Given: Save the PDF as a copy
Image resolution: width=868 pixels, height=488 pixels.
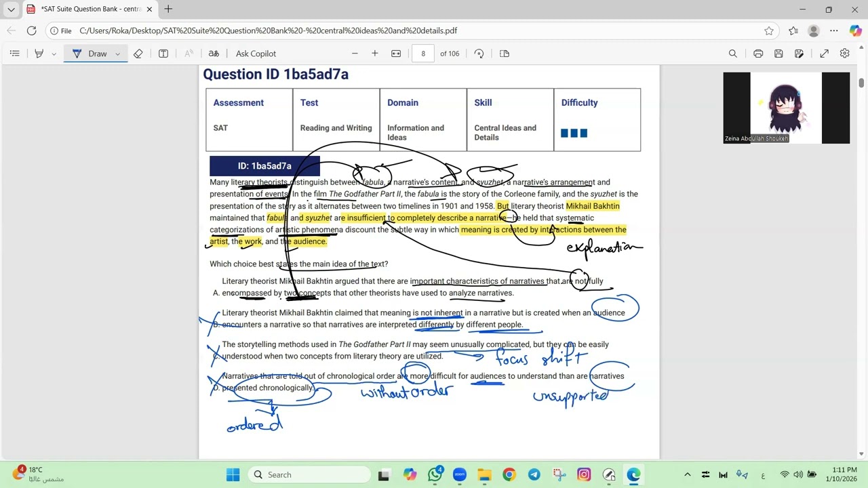Looking at the screenshot, I should pos(800,54).
